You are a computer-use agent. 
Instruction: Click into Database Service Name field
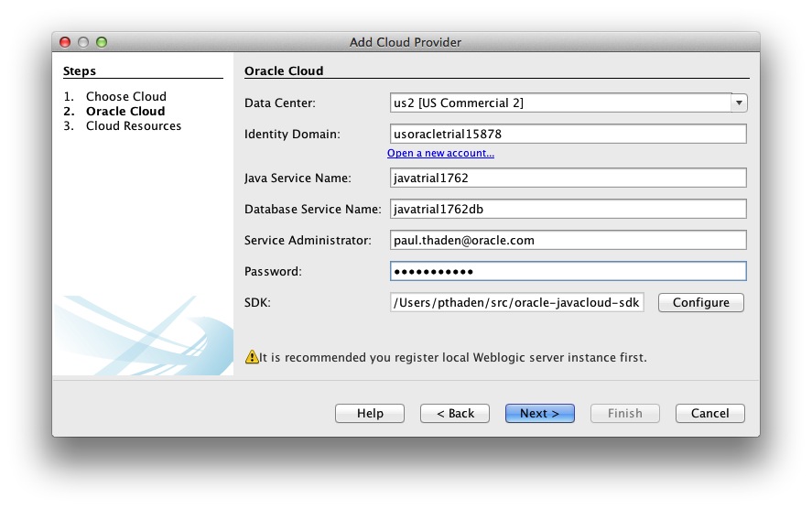568,209
